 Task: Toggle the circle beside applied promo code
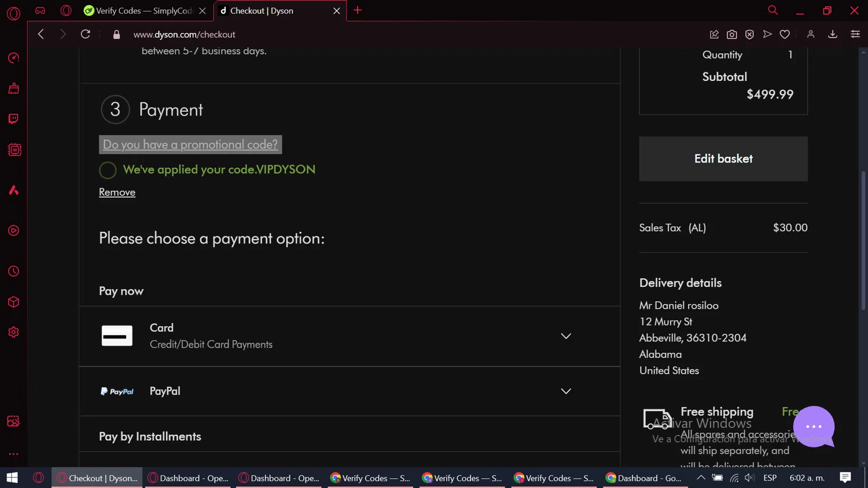[108, 170]
